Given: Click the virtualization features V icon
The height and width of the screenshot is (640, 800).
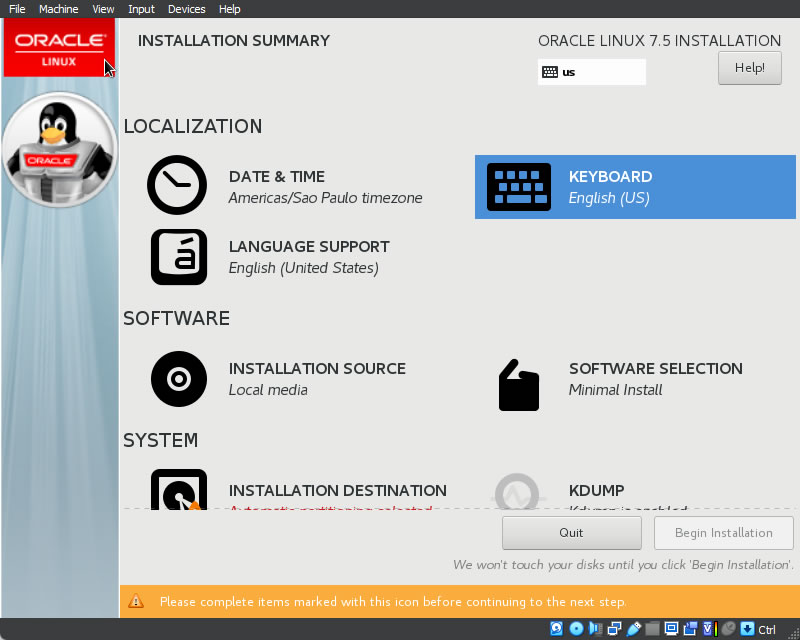Looking at the screenshot, I should (x=710, y=629).
